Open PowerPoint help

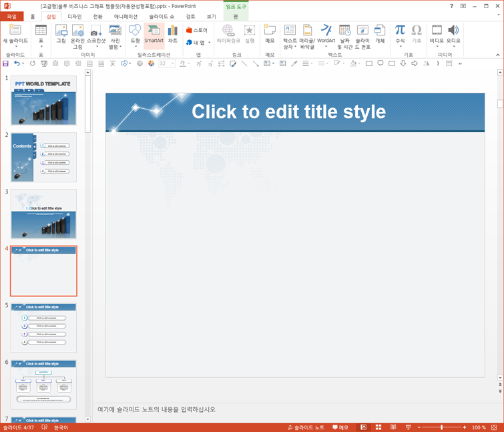pos(451,6)
